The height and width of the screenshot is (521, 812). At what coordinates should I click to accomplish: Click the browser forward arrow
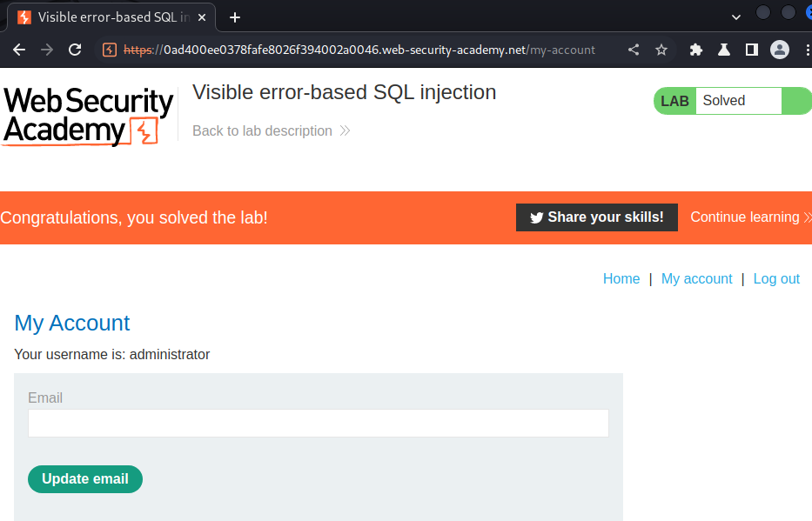pyautogui.click(x=47, y=50)
